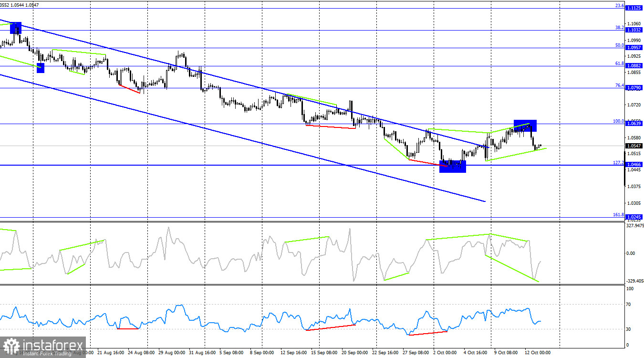Viewport: 644px width, 358px height.
Task: Click the 327.9475 indicator scale value
Action: point(634,226)
